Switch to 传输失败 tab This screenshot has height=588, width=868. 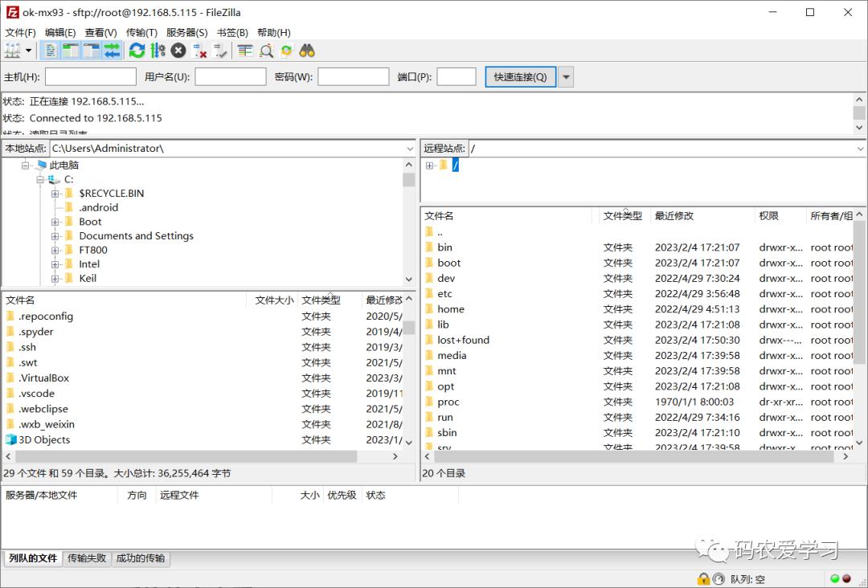pyautogui.click(x=87, y=558)
